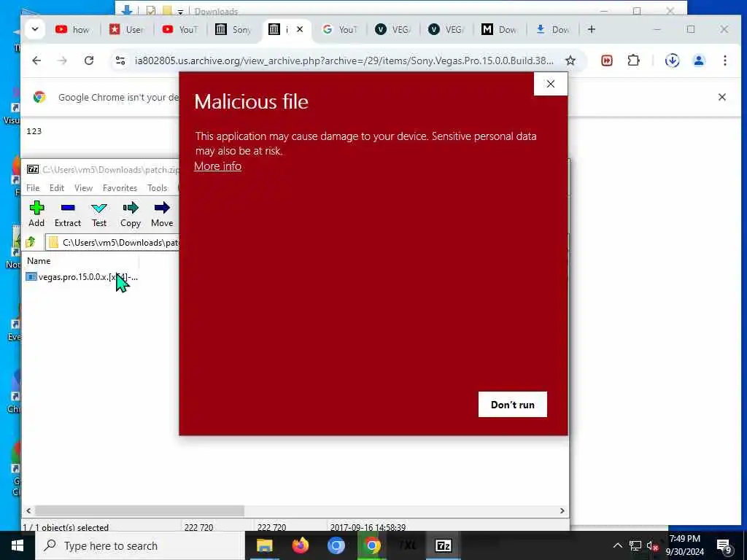This screenshot has width=747, height=560.
Task: Open the Favorites menu in 7-Zip
Action: [120, 187]
